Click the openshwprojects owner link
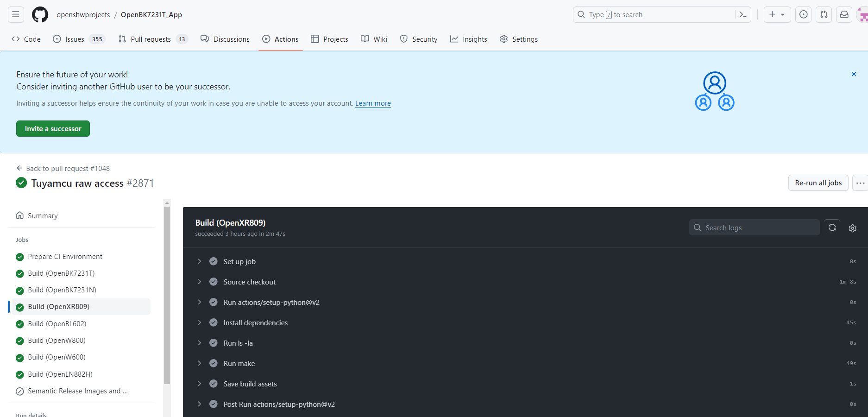This screenshot has height=417, width=868. 83,15
